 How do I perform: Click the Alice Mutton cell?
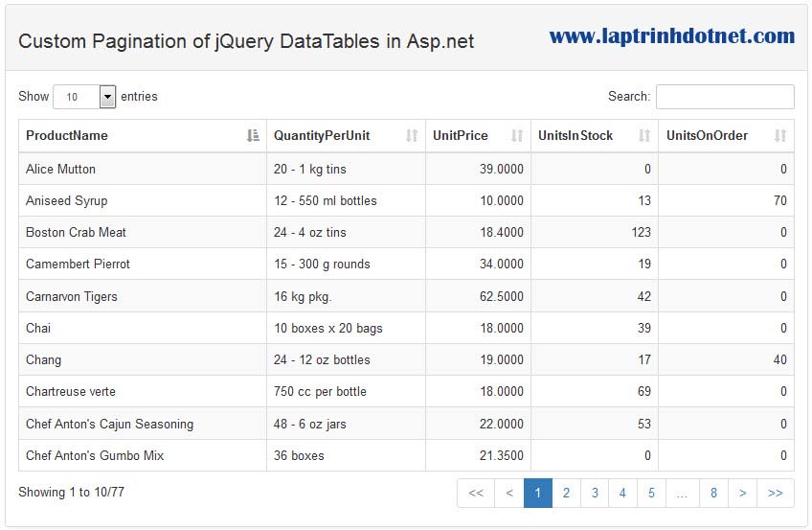[143, 169]
